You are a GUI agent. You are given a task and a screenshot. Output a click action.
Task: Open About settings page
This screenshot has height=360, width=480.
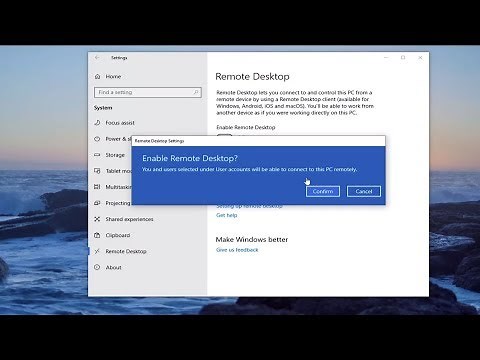point(113,267)
